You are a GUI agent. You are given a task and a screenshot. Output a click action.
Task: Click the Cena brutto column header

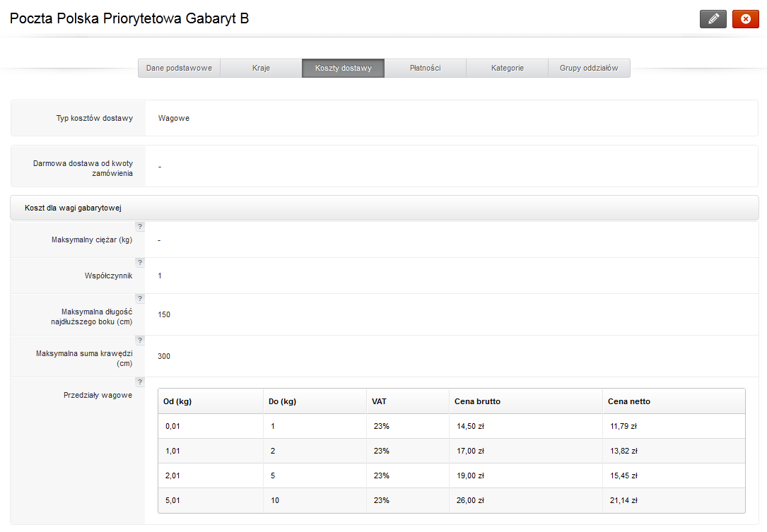(x=526, y=401)
